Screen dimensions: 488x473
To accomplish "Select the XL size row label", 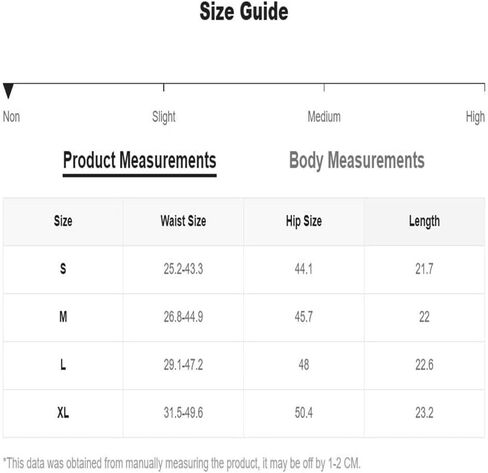I will coord(63,413).
